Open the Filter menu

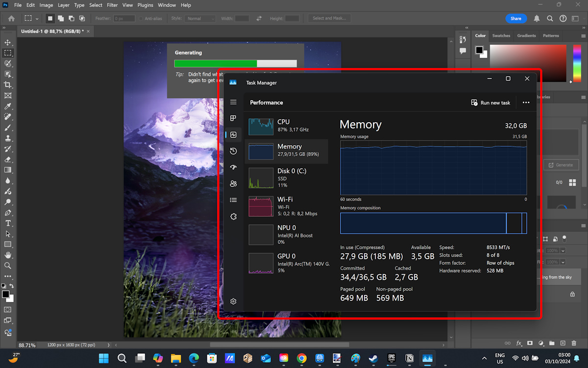tap(112, 5)
